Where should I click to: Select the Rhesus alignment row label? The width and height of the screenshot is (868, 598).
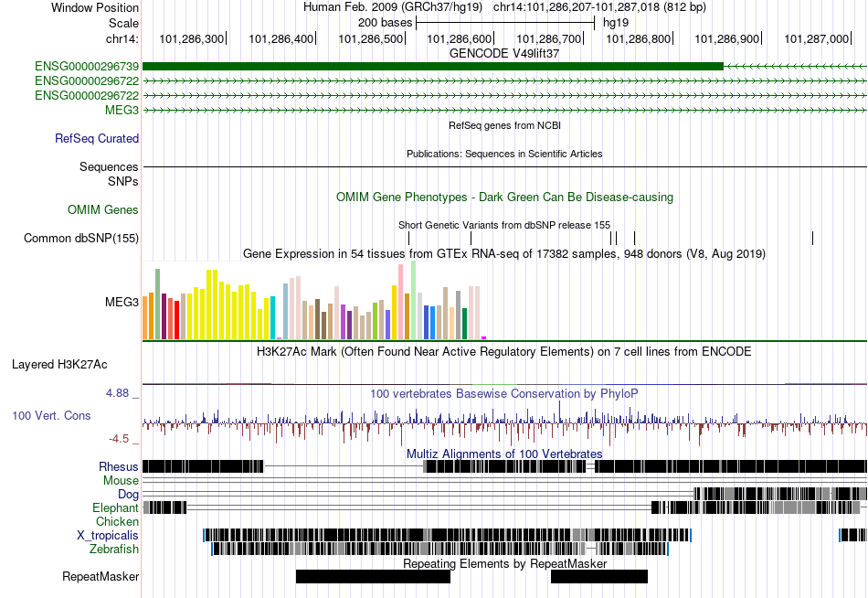tap(119, 466)
